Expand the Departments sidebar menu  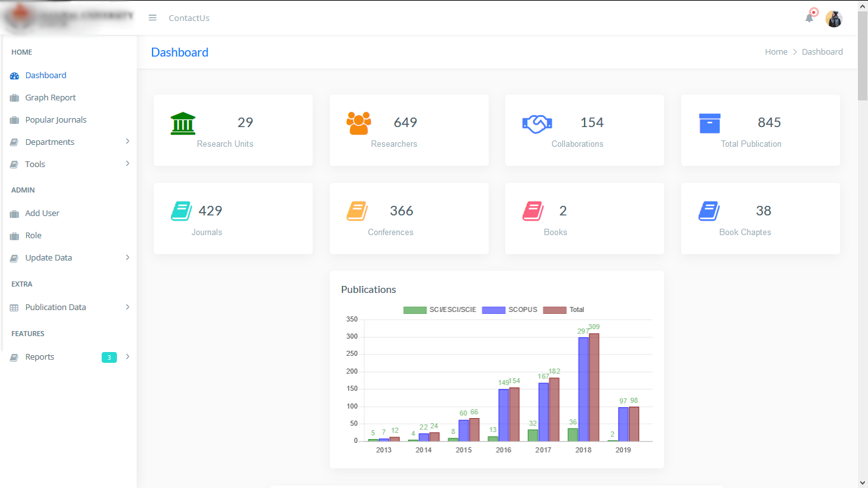coord(50,142)
